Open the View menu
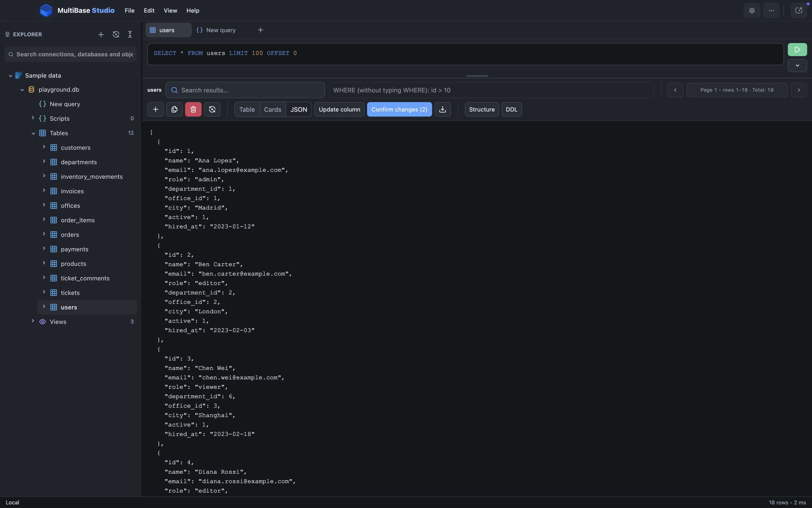 (170, 10)
